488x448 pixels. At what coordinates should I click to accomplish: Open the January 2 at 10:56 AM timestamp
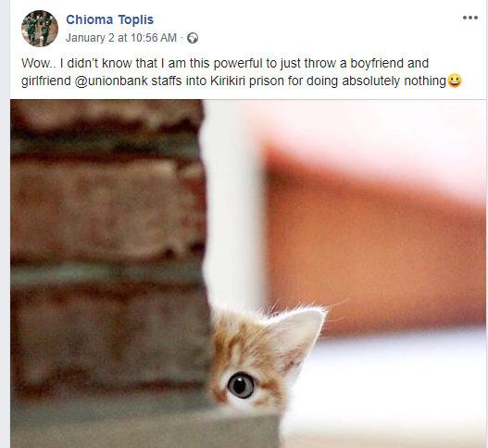pyautogui.click(x=121, y=38)
